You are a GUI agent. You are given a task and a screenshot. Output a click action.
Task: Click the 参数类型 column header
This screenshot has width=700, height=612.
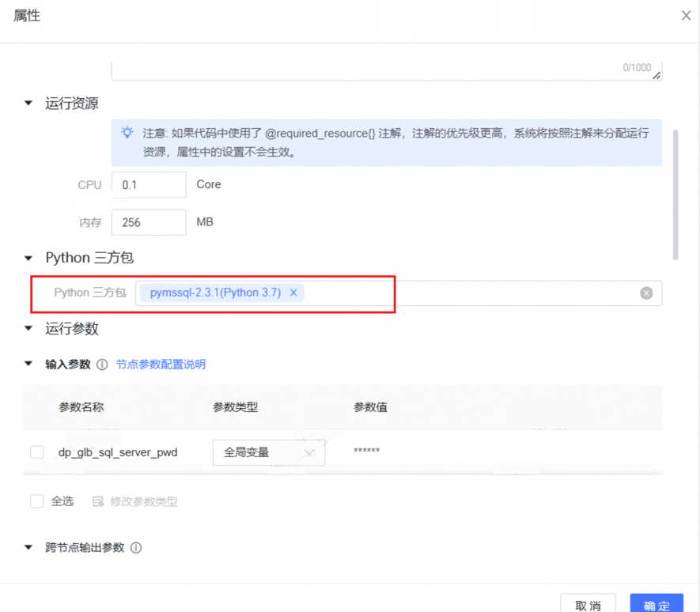tap(235, 407)
